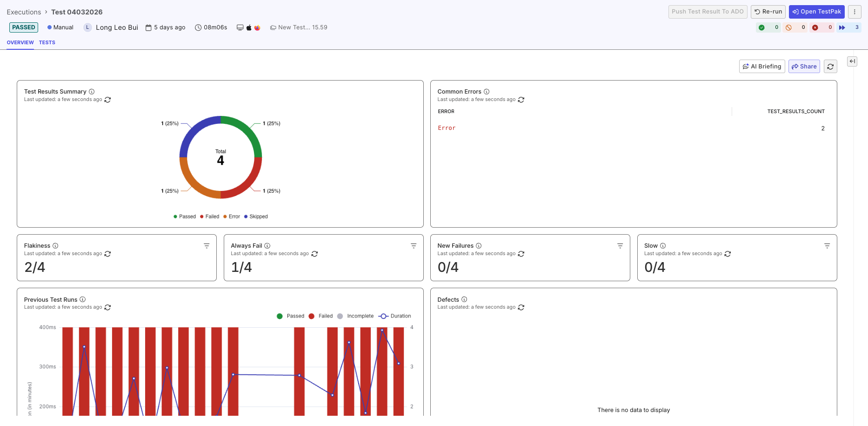
Task: Open the Flakiness filter icon
Action: click(207, 245)
